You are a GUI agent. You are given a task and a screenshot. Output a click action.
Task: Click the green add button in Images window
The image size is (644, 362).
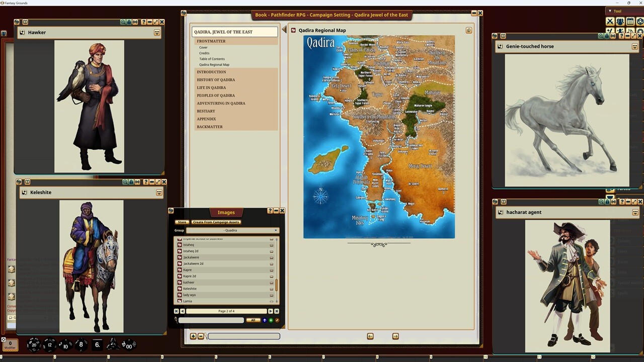[x=271, y=320]
